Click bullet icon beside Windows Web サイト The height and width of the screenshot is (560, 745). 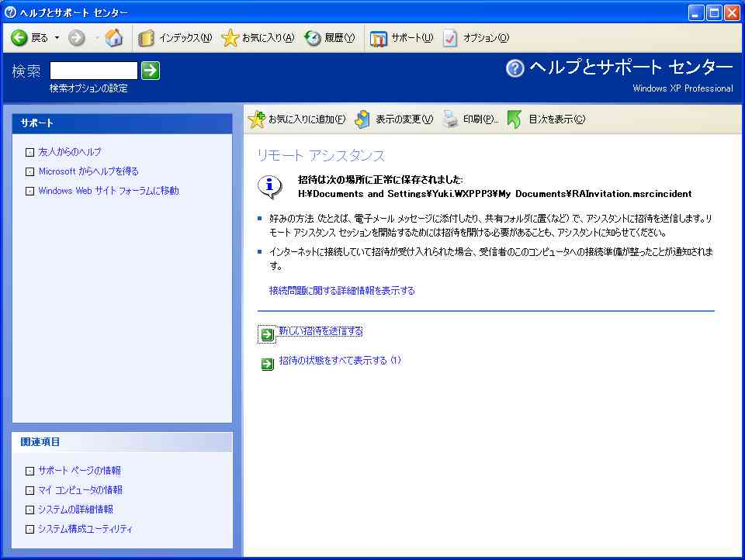(30, 192)
